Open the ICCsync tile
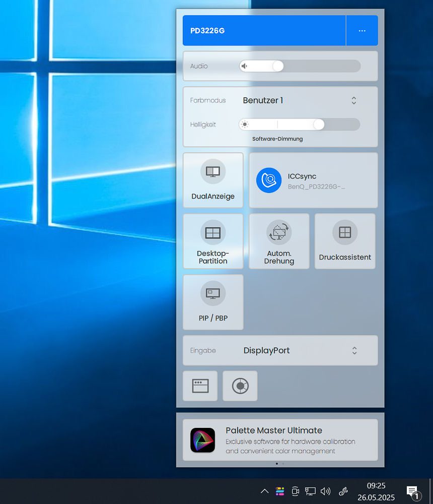Image resolution: width=433 pixels, height=504 pixels. (x=313, y=180)
